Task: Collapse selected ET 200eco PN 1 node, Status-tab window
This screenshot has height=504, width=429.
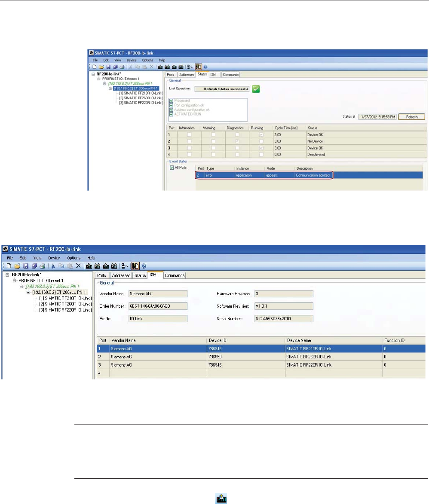Action: (110, 89)
